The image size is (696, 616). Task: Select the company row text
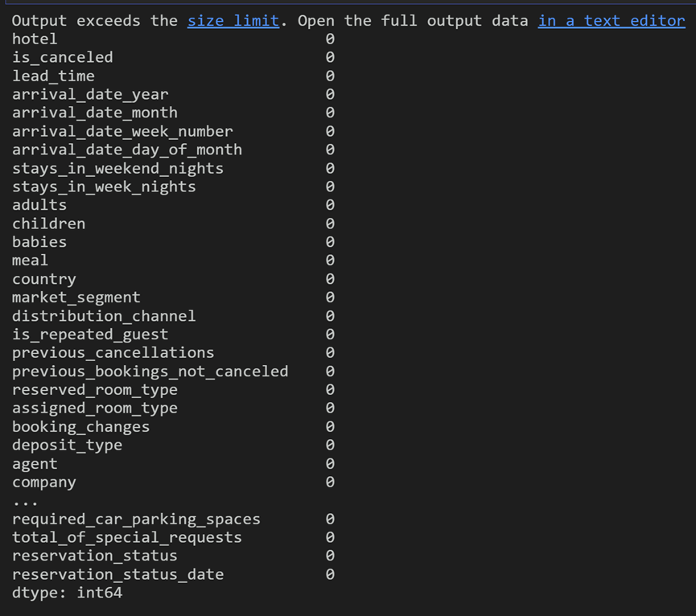coord(44,483)
